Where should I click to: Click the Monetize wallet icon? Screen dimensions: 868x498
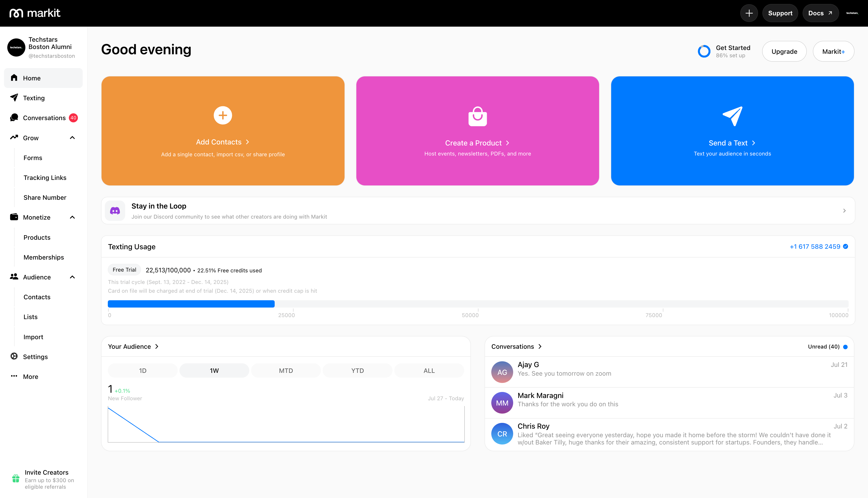point(14,217)
